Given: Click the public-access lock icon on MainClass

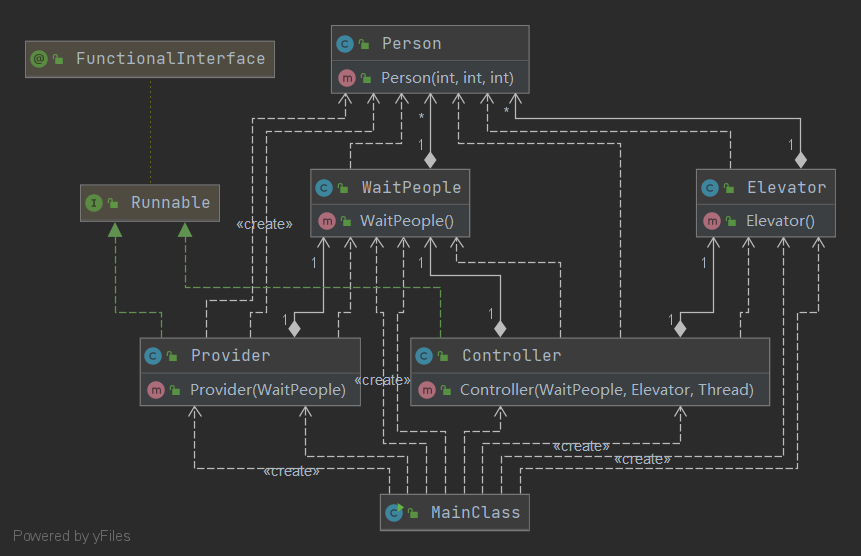Looking at the screenshot, I should pos(413,513).
